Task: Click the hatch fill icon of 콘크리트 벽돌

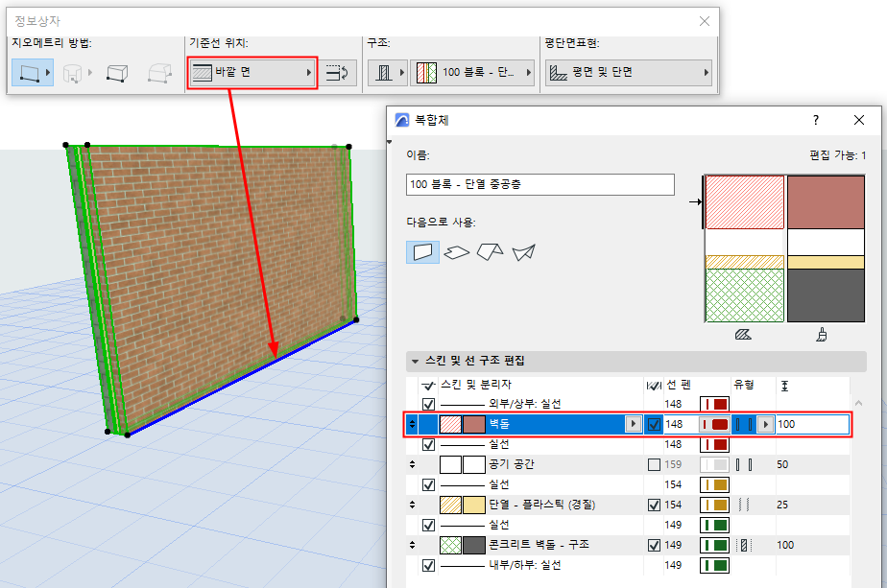Action: click(450, 545)
